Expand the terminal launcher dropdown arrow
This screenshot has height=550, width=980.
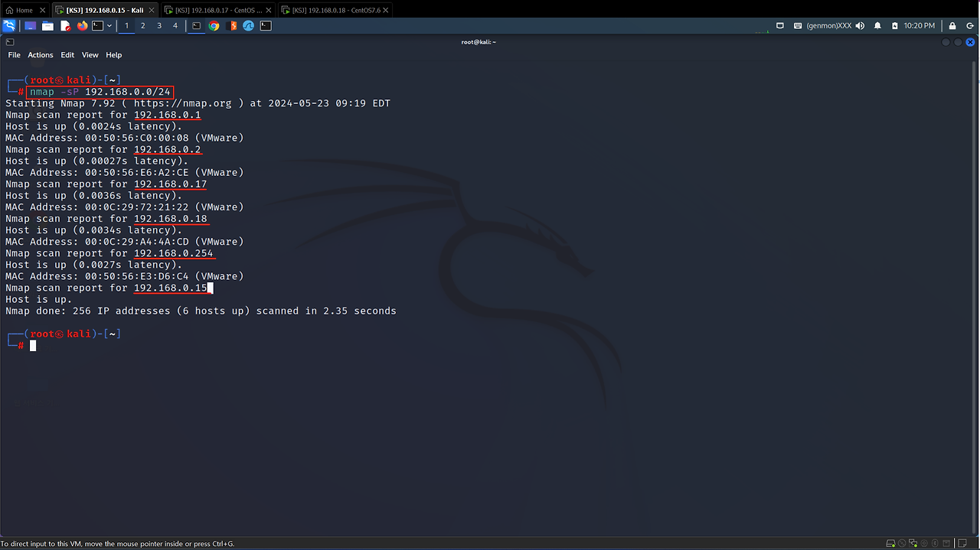[x=109, y=26]
